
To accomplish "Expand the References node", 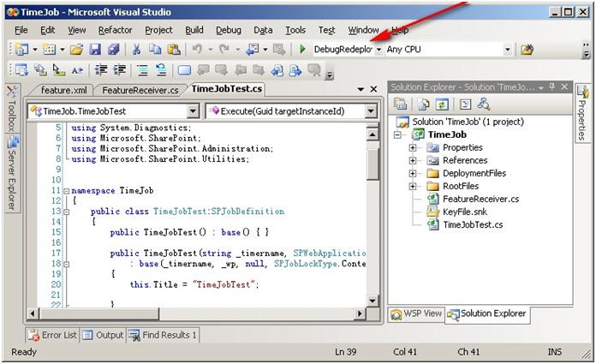I will click(x=413, y=160).
